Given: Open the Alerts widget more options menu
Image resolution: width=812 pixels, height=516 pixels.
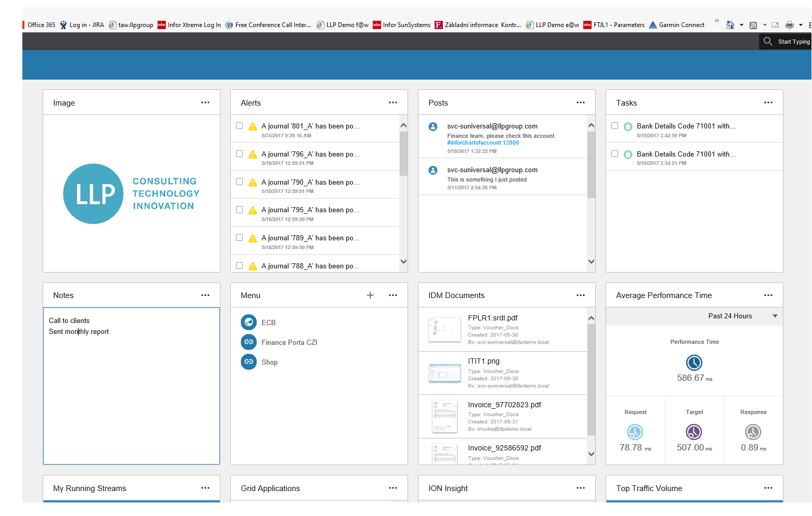Looking at the screenshot, I should [x=393, y=103].
